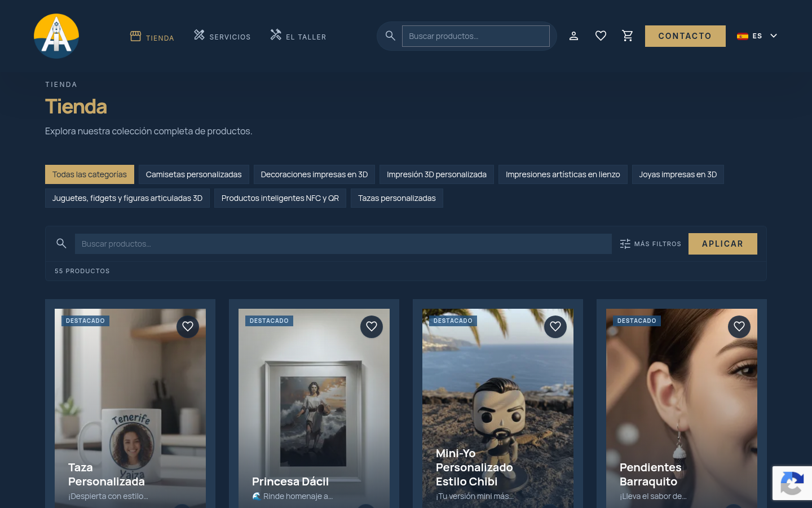This screenshot has height=508, width=812.
Task: Focus the filter bar Buscar productos field
Action: 343,244
